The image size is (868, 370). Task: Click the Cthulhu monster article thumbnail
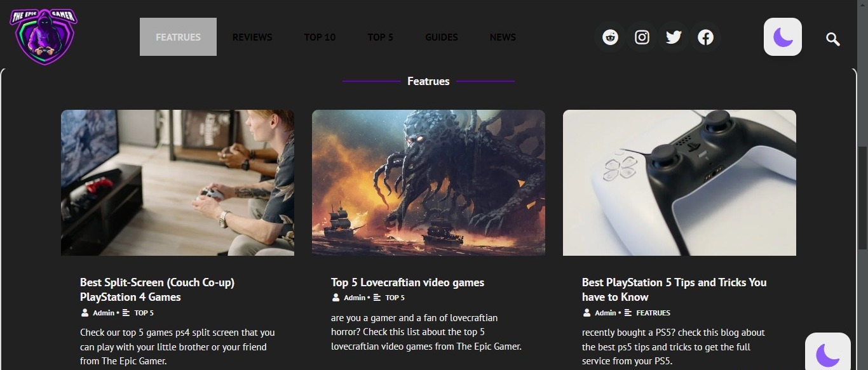click(428, 183)
